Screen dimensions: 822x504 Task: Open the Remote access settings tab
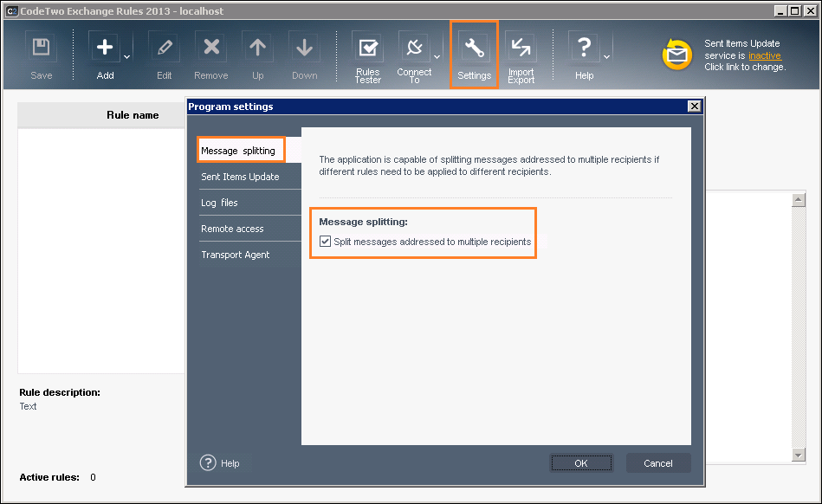click(x=249, y=229)
